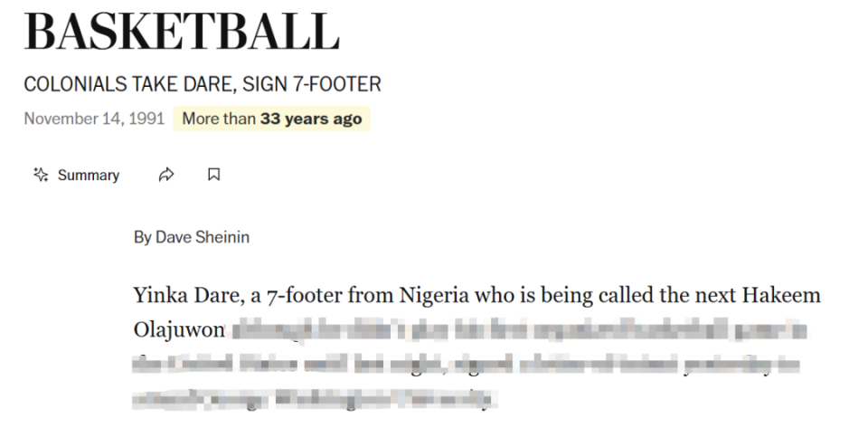Save the article with the bookmark icon
Image resolution: width=868 pixels, height=428 pixels.
tap(213, 175)
